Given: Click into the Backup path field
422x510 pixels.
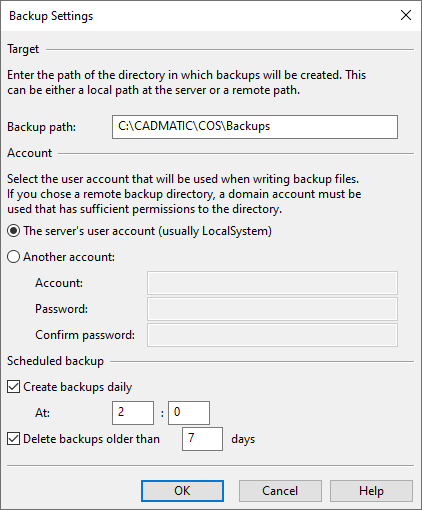Looking at the screenshot, I should pos(255,127).
